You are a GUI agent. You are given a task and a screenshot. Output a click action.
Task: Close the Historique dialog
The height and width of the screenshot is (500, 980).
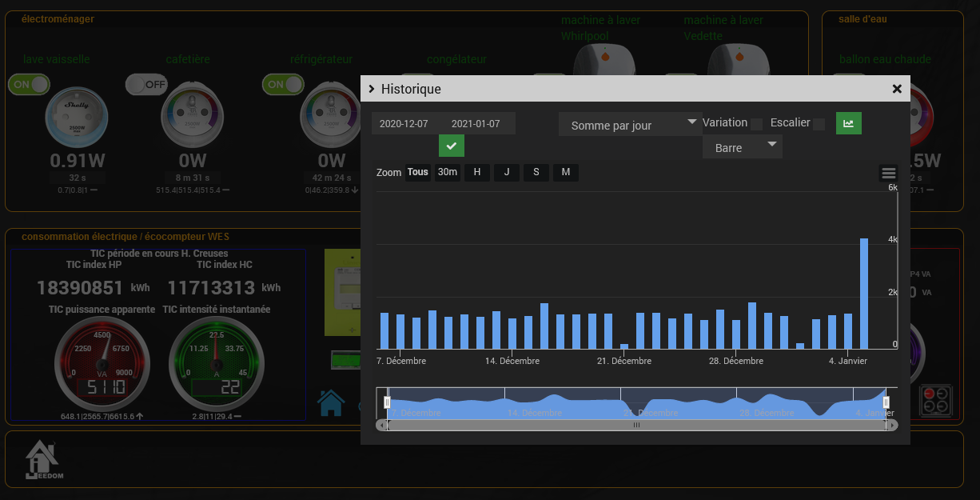[897, 89]
